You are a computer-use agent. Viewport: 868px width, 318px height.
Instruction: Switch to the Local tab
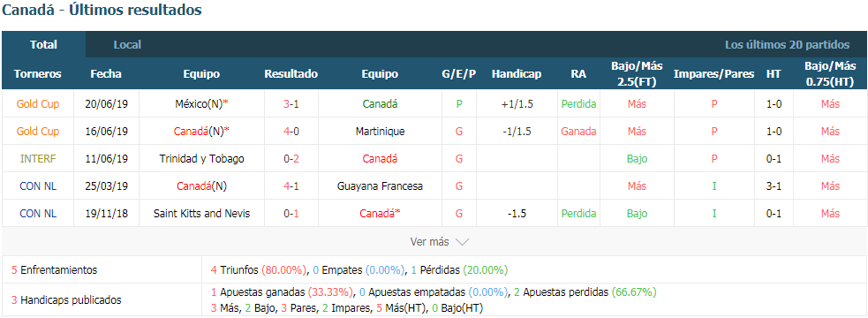pyautogui.click(x=127, y=45)
